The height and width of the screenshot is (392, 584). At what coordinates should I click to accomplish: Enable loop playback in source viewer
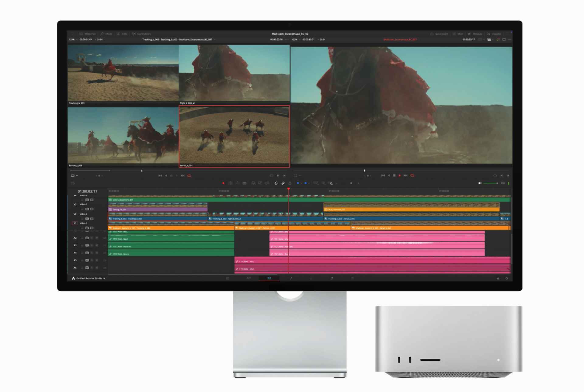tap(189, 175)
